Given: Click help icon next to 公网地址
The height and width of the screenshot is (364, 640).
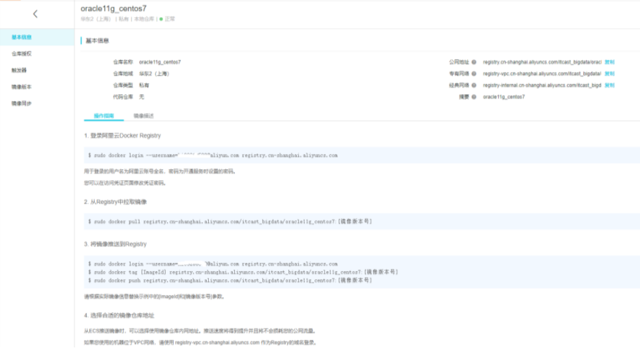Looking at the screenshot, I should (x=474, y=62).
